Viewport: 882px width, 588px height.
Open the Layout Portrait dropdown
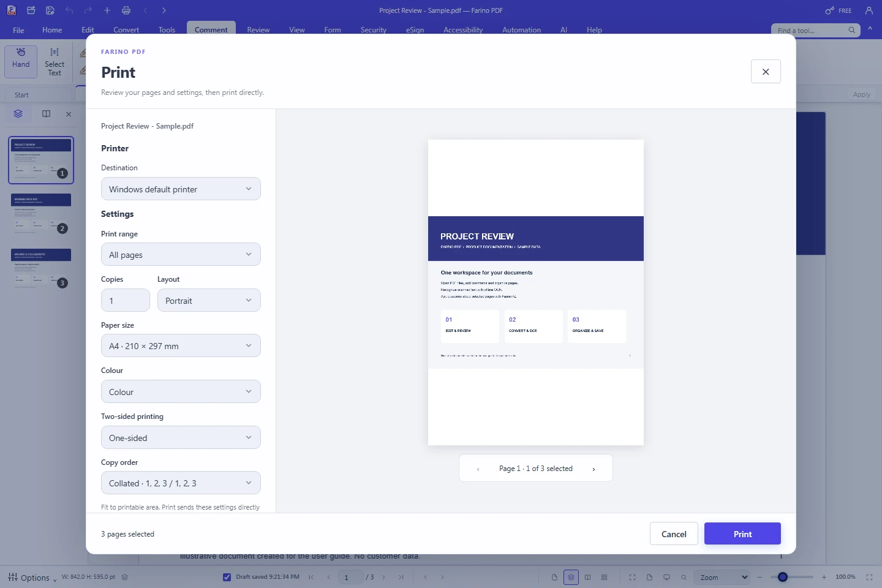209,300
